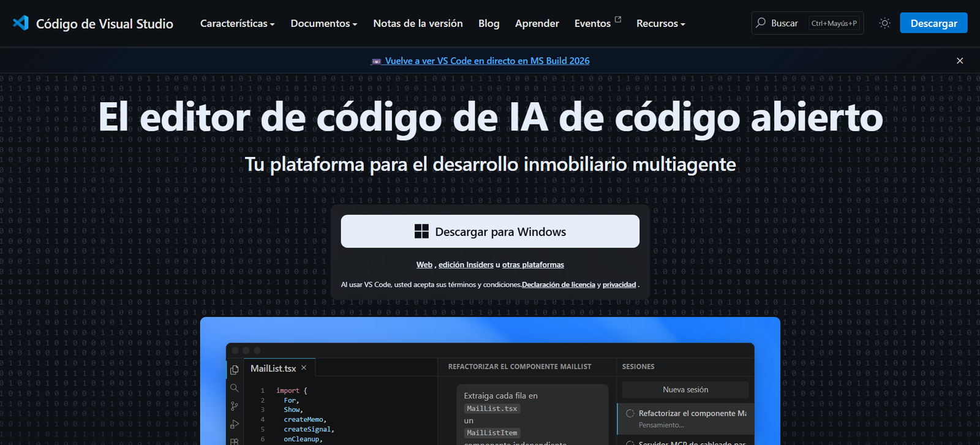Viewport: 980px width, 445px height.
Task: Click the Visual Studio Code logo icon
Action: coord(21,23)
